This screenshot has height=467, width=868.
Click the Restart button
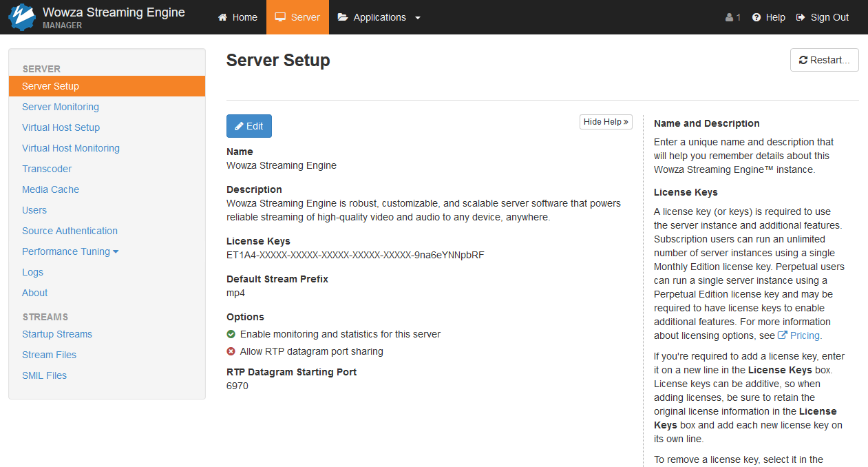825,60
